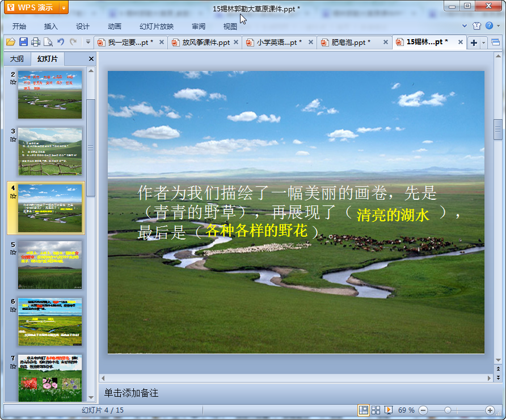This screenshot has width=506, height=420.
Task: Click the 69 % zoom level value
Action: point(406,410)
